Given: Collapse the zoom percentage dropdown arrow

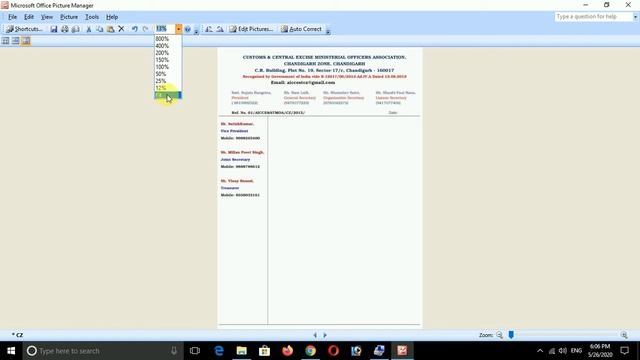Looking at the screenshot, I should [178, 29].
